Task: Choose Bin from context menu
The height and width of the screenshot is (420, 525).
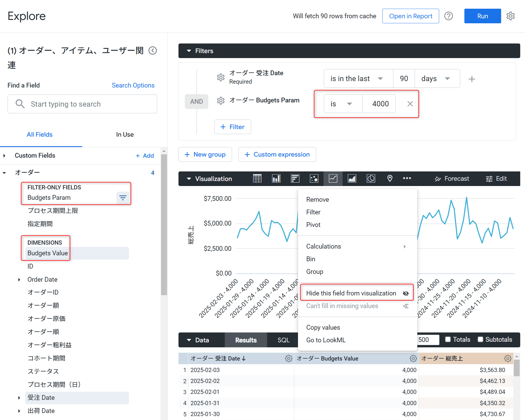Action: pos(357,259)
